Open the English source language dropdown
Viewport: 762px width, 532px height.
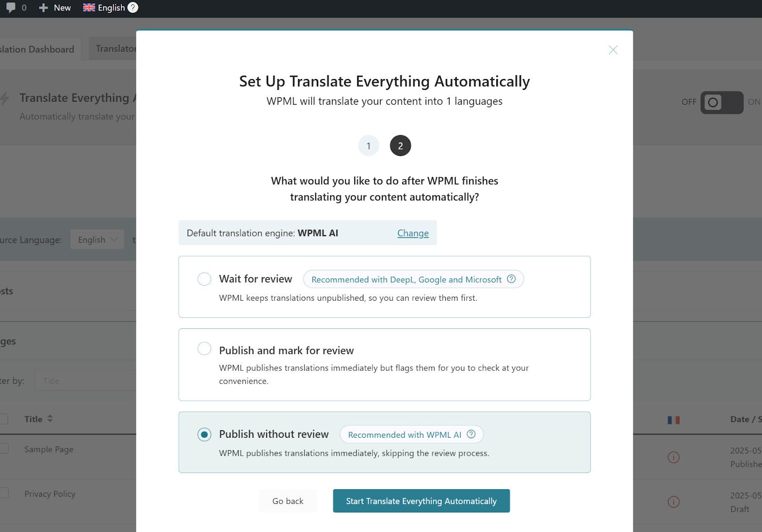pyautogui.click(x=97, y=239)
